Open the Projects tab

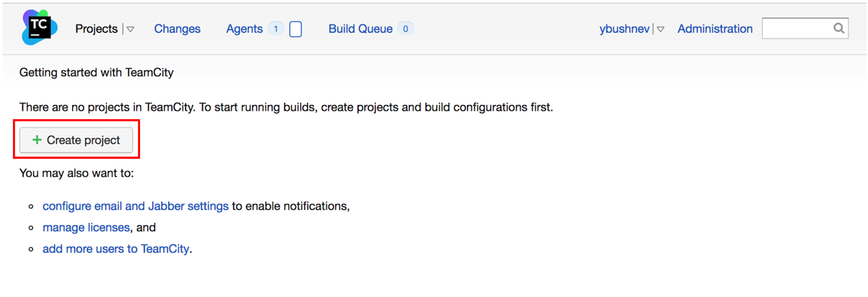(97, 29)
